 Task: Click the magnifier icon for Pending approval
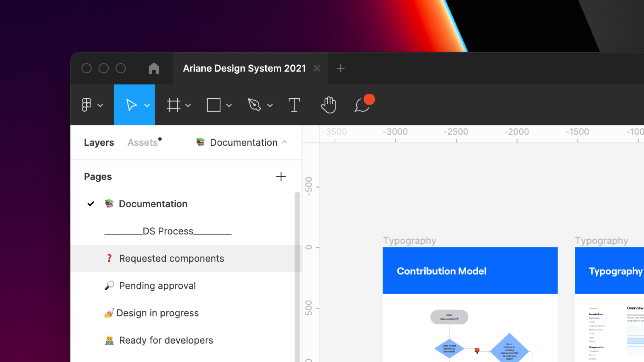[x=109, y=285]
